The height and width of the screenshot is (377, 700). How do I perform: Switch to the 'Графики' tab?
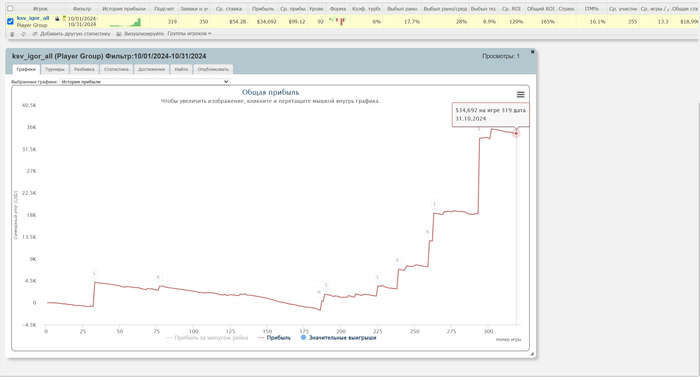26,69
